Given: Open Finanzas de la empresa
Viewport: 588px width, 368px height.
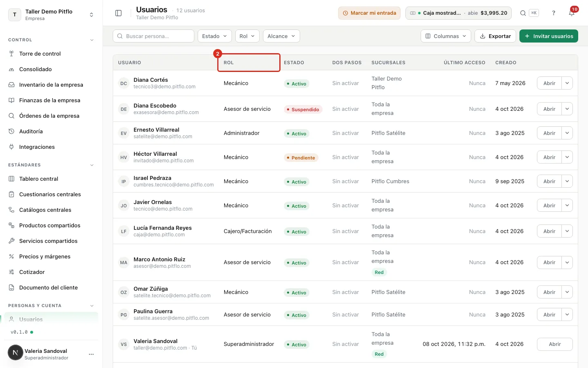Looking at the screenshot, I should [51, 100].
